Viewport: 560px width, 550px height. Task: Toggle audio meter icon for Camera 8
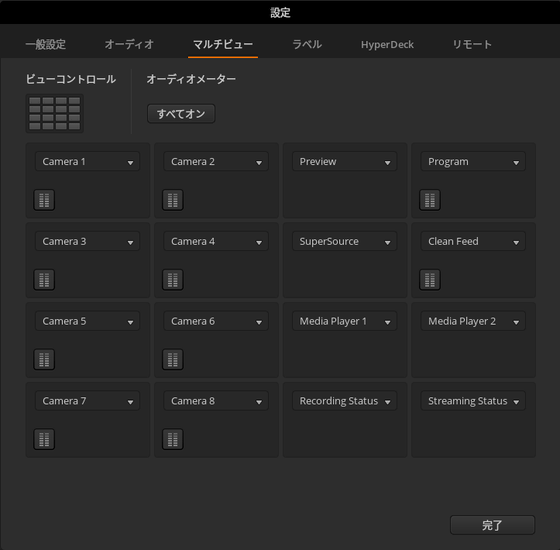click(173, 439)
